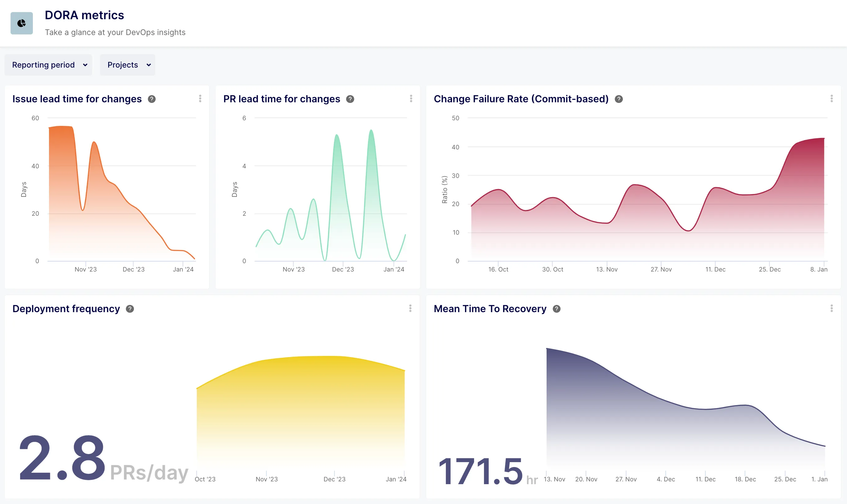Open options menu on Mean Time To Recovery panel

[832, 308]
